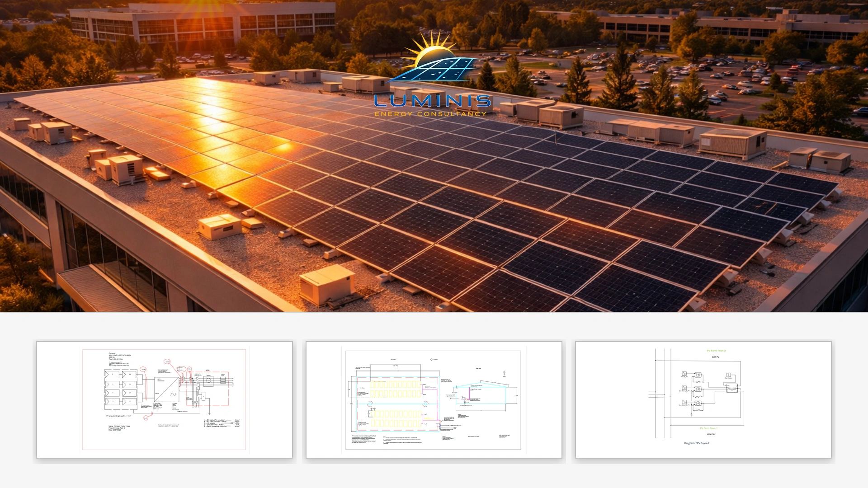Click the top sine wave source block
This screenshot has width=868, height=488.
[684, 374]
